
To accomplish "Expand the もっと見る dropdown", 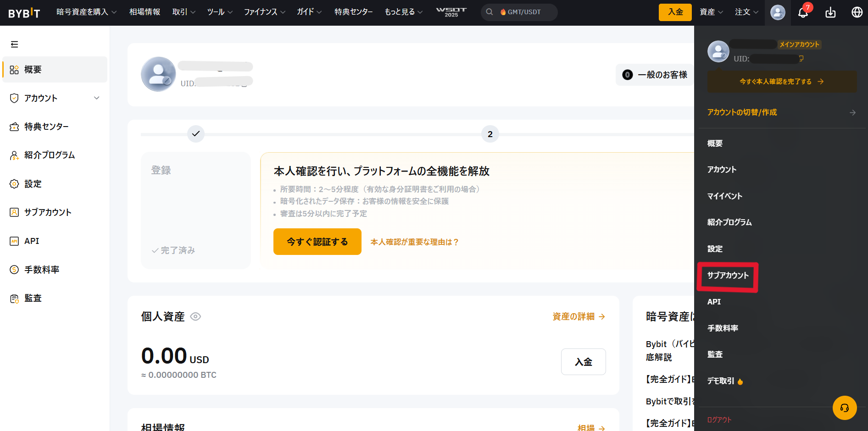I will 403,12.
